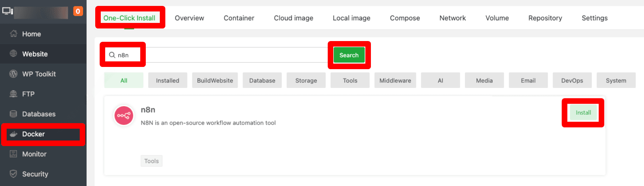Click the green Search button
The height and width of the screenshot is (186, 644).
point(349,55)
